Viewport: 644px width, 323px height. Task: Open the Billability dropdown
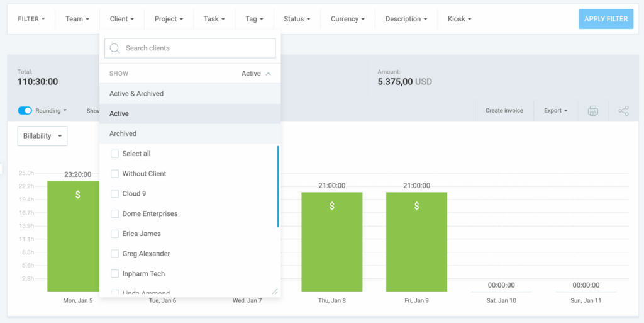(x=42, y=136)
